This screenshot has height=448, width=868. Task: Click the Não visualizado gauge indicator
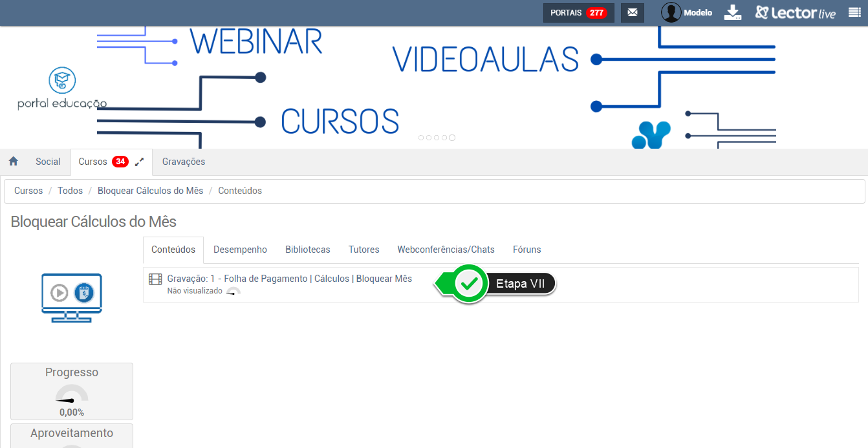click(x=233, y=292)
